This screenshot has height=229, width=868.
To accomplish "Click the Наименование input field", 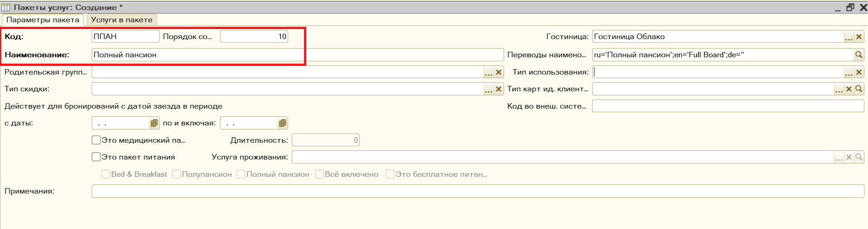I will click(298, 55).
